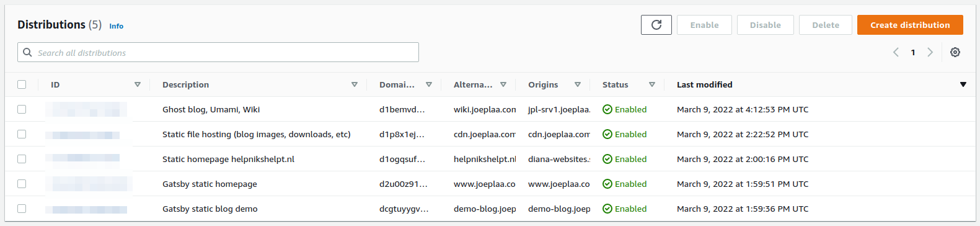Click description 'Ghost blog, Umami, Wiki'
980x226 pixels.
pos(211,109)
